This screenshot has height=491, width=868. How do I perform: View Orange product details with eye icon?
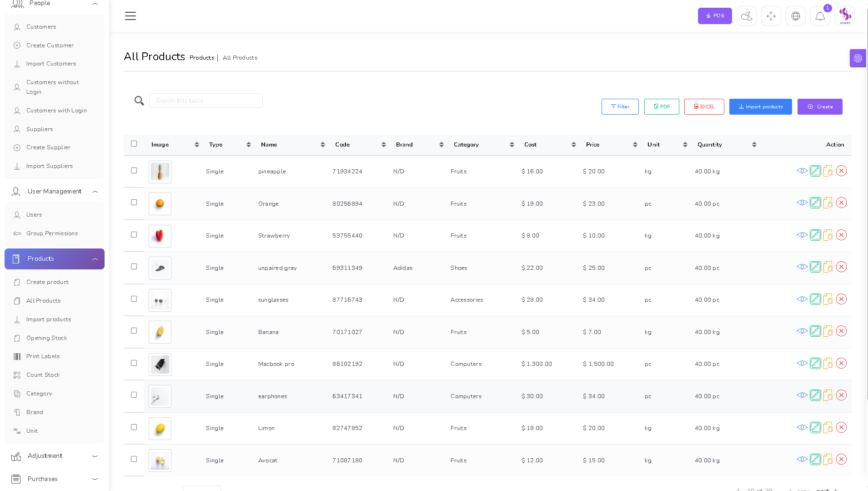point(802,203)
